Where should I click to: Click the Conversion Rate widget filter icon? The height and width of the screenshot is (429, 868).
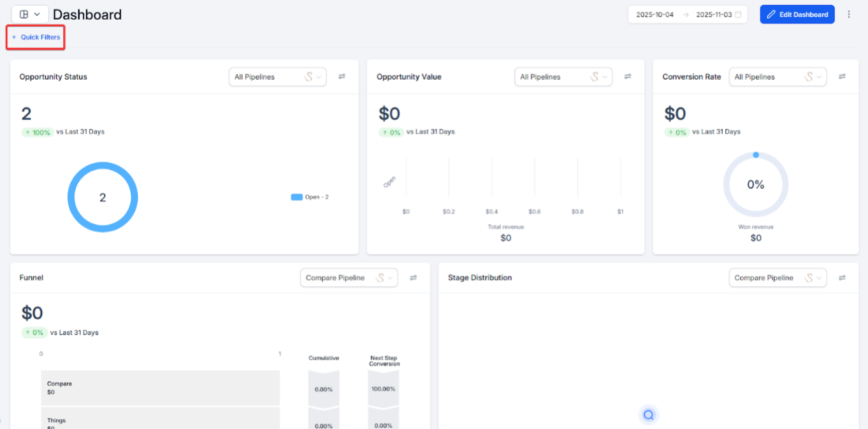point(842,76)
